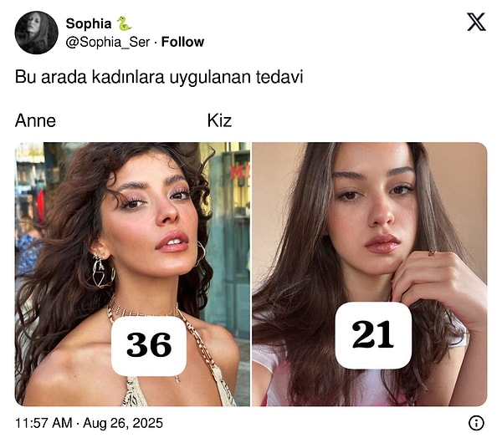Viewport: 502px width, 448px height.
Task: Click the gold ring on the finger
Action: coord(433,253)
